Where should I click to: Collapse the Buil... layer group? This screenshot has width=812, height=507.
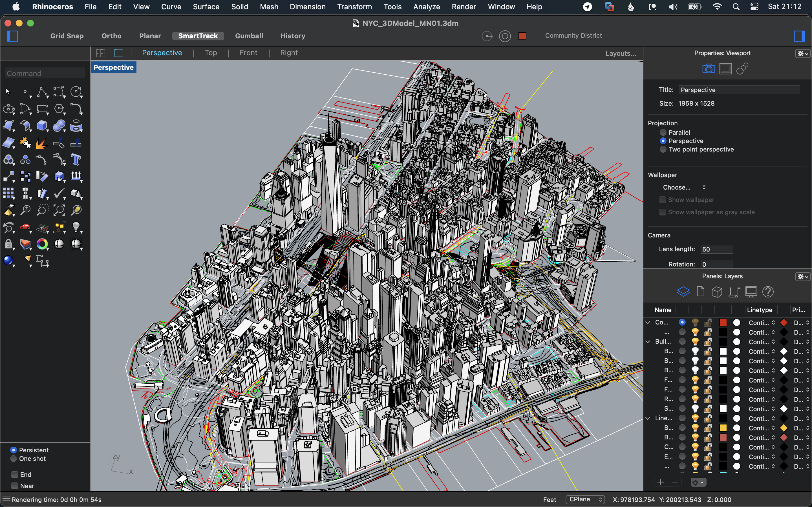point(648,342)
